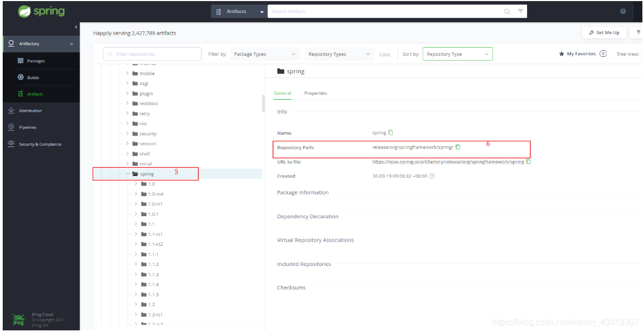The height and width of the screenshot is (332, 644).
Task: Copy the Repository Path icon
Action: [x=458, y=147]
